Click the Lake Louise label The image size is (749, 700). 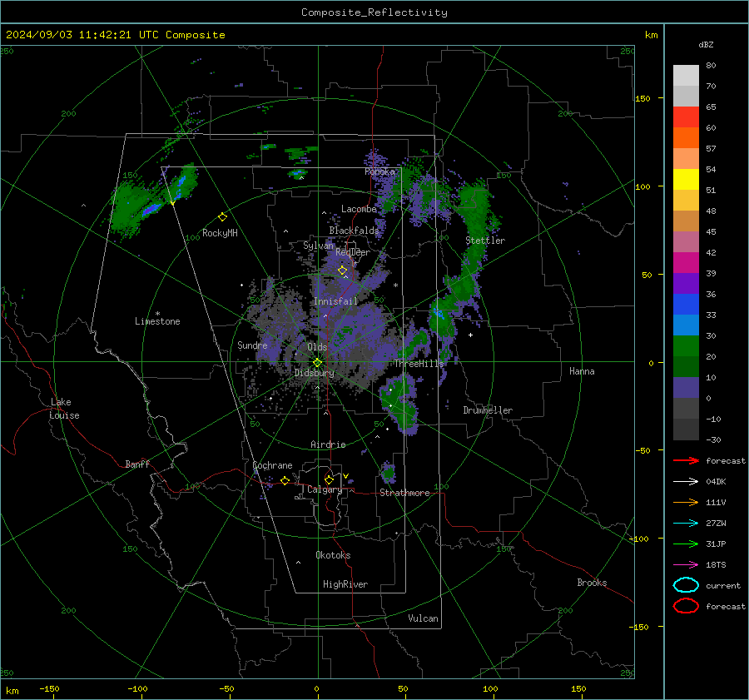pos(64,409)
